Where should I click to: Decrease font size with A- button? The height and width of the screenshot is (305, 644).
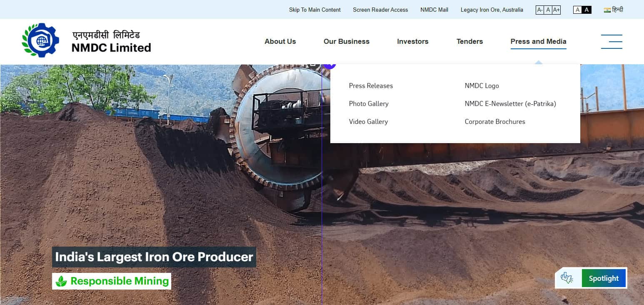[x=540, y=10]
